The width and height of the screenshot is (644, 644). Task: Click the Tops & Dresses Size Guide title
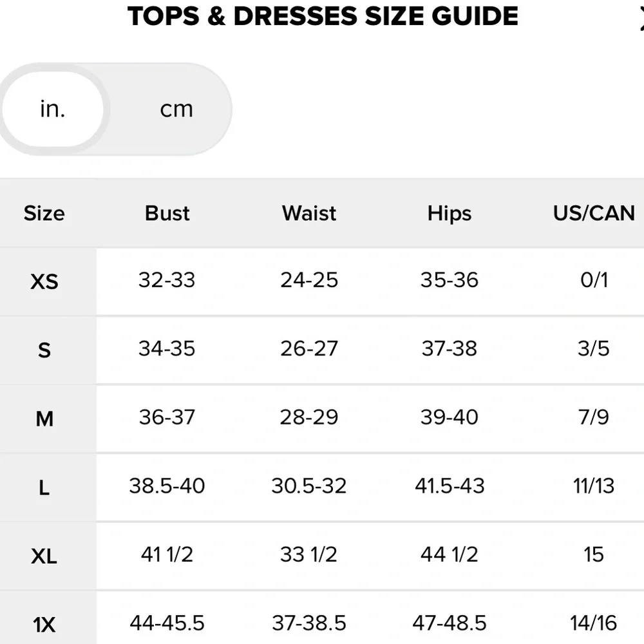[323, 16]
